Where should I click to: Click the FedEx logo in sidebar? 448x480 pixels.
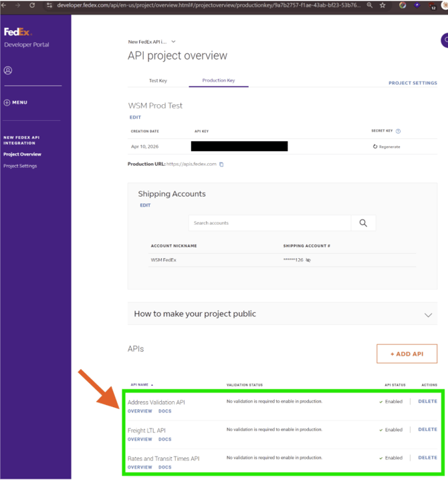tap(18, 32)
